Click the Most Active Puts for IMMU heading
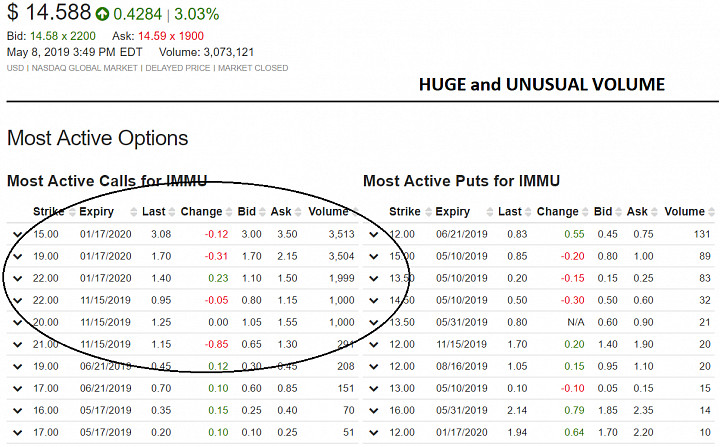The image size is (720, 447). pyautogui.click(x=461, y=181)
